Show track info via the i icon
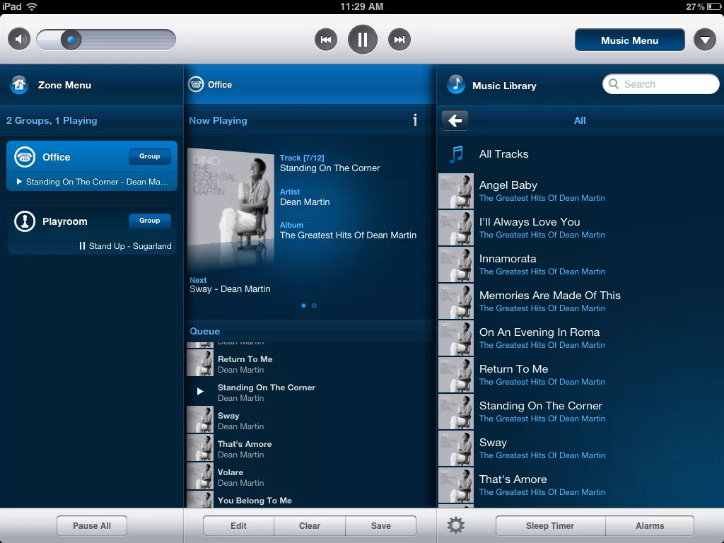The width and height of the screenshot is (724, 543). pyautogui.click(x=415, y=121)
